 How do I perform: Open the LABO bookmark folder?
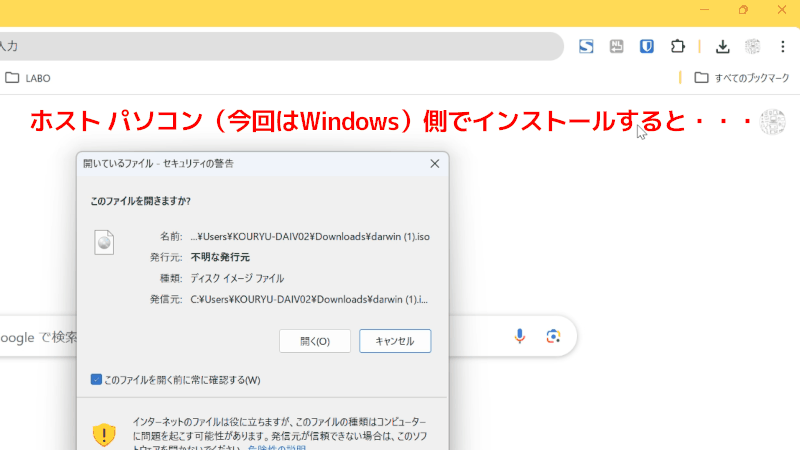coord(28,78)
